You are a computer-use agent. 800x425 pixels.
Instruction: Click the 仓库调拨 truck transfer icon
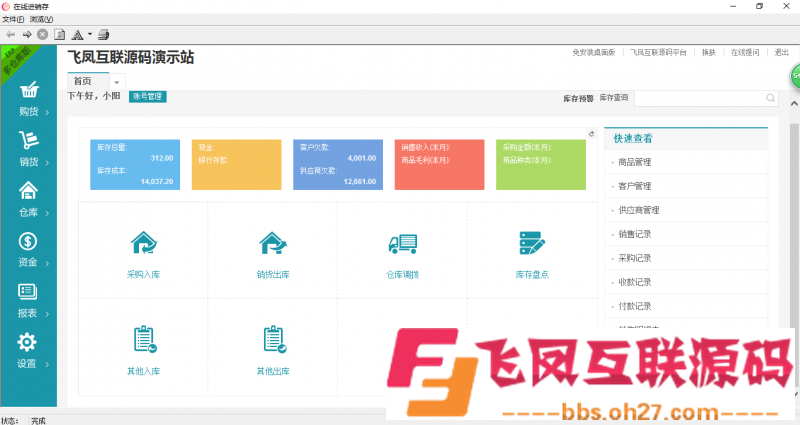[x=403, y=244]
